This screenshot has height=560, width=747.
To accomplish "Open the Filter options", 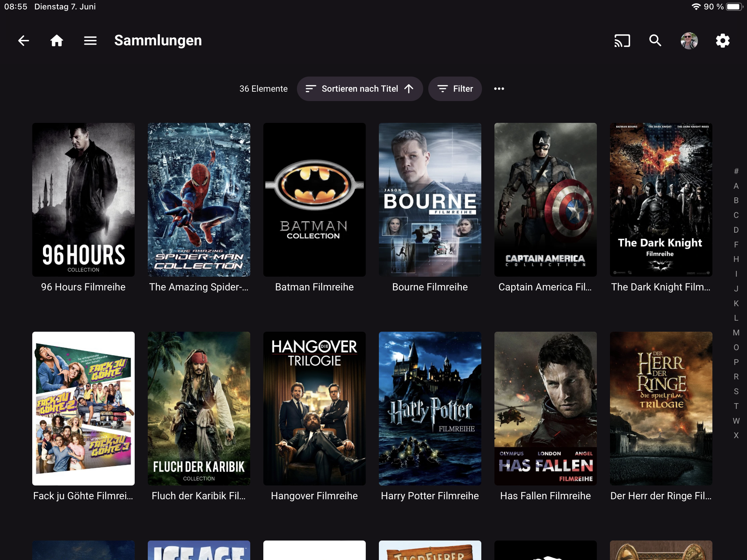I will tap(455, 89).
